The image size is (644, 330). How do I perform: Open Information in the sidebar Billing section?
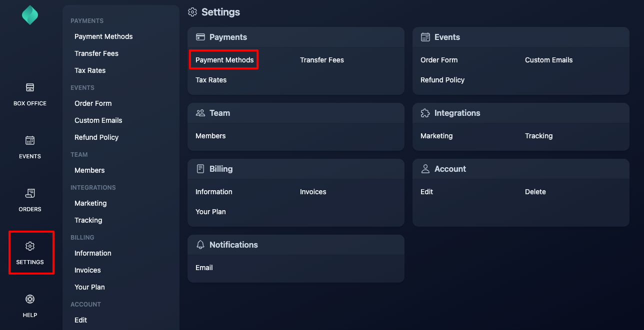pyautogui.click(x=93, y=253)
